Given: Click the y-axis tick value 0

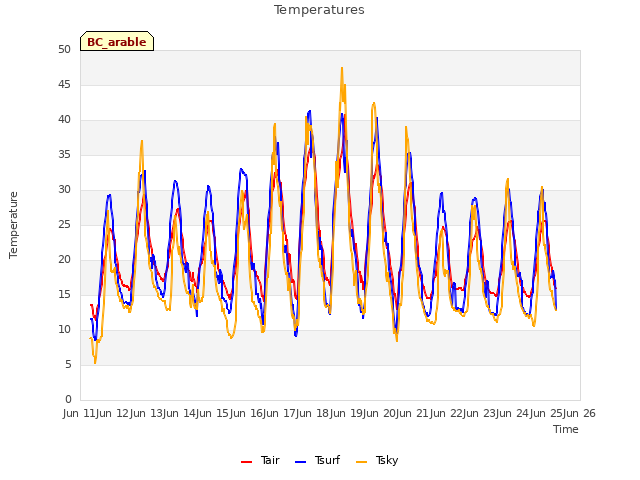Looking at the screenshot, I should [68, 399].
